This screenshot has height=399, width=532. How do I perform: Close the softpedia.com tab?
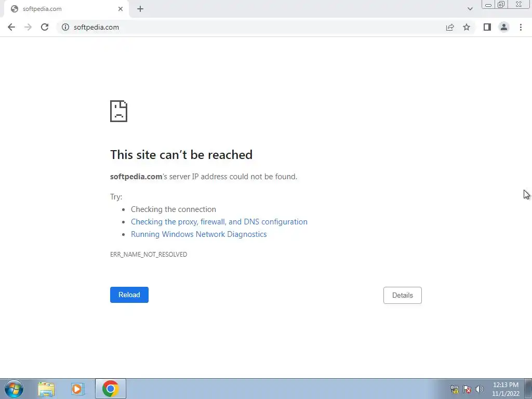[x=121, y=9]
